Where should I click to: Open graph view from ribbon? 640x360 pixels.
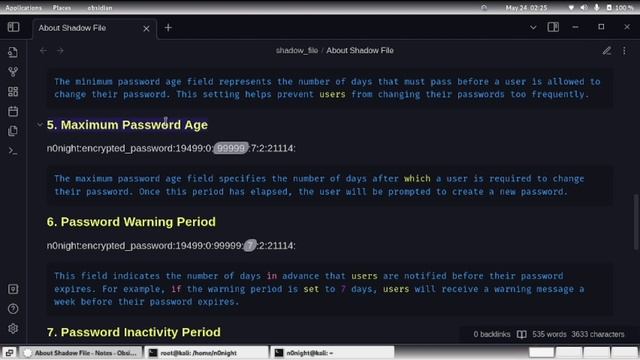tap(13, 72)
